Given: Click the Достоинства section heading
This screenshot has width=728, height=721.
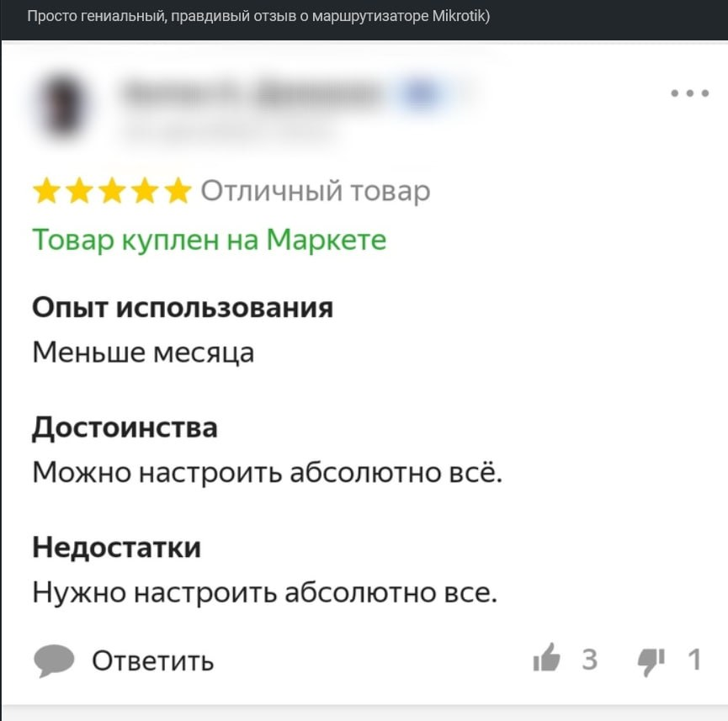Looking at the screenshot, I should pos(125,427).
